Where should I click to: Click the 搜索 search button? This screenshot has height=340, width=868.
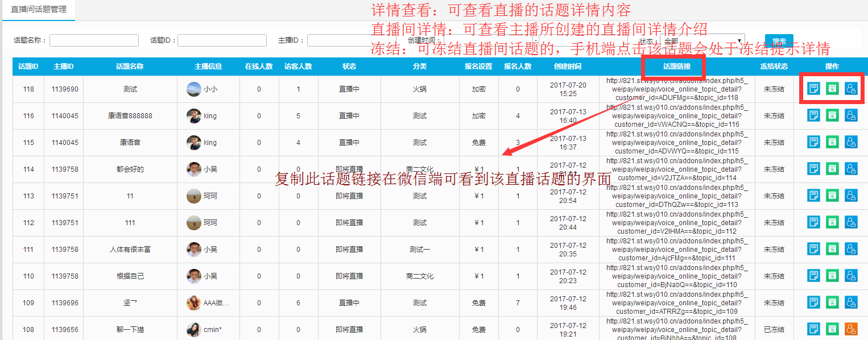pos(779,40)
